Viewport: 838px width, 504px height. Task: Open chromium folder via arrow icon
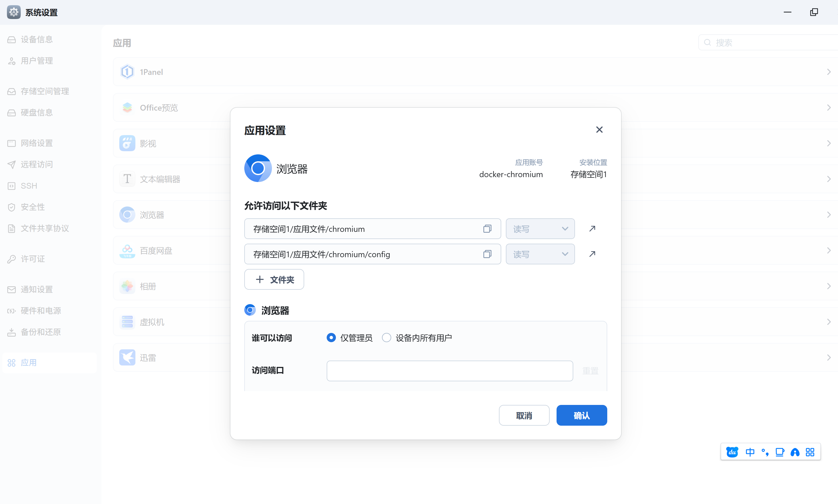592,229
